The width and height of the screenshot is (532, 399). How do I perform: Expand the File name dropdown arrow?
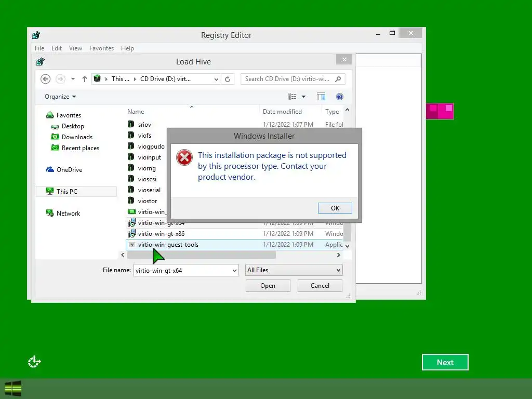pos(234,270)
